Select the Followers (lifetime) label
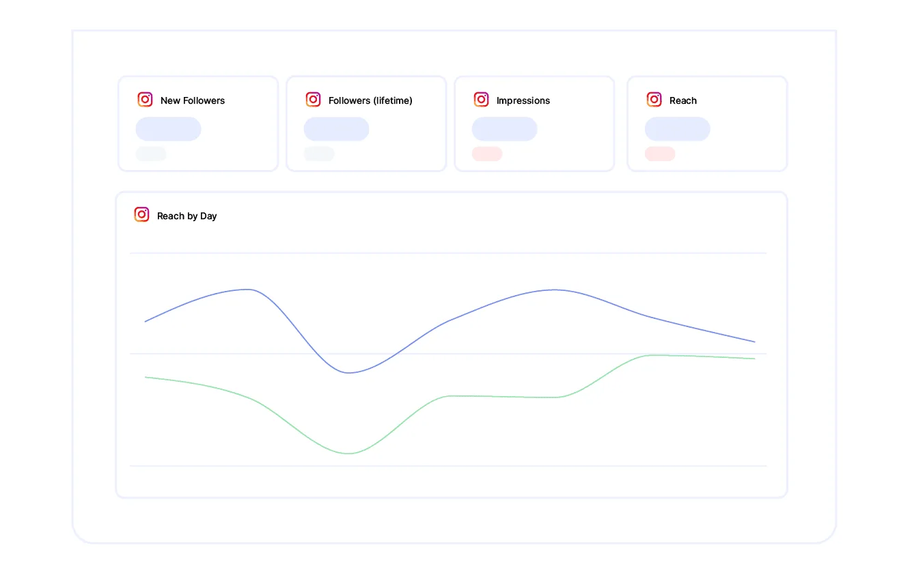The height and width of the screenshot is (588, 897). [x=370, y=100]
